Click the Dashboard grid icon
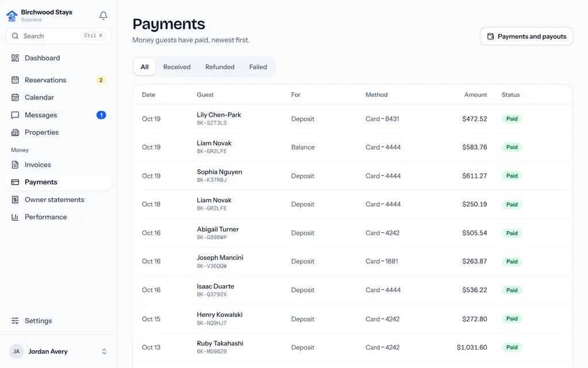The height and width of the screenshot is (368, 588). pyautogui.click(x=15, y=58)
